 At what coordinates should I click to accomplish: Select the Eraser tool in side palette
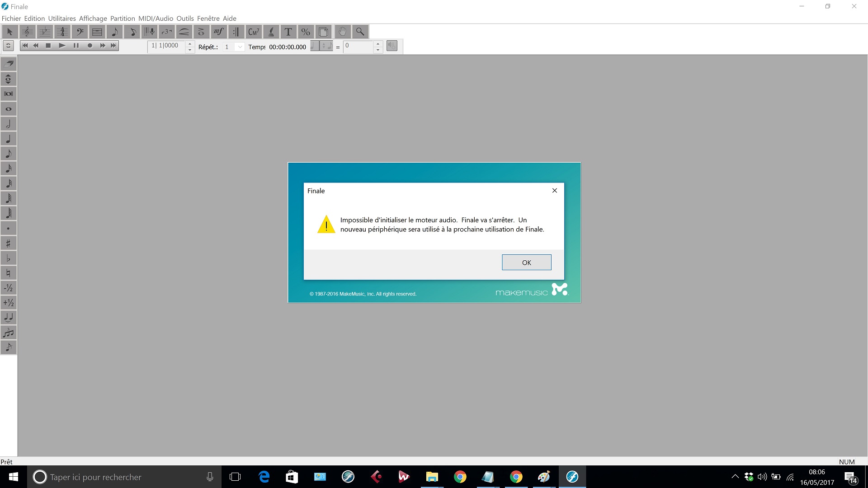point(9,64)
